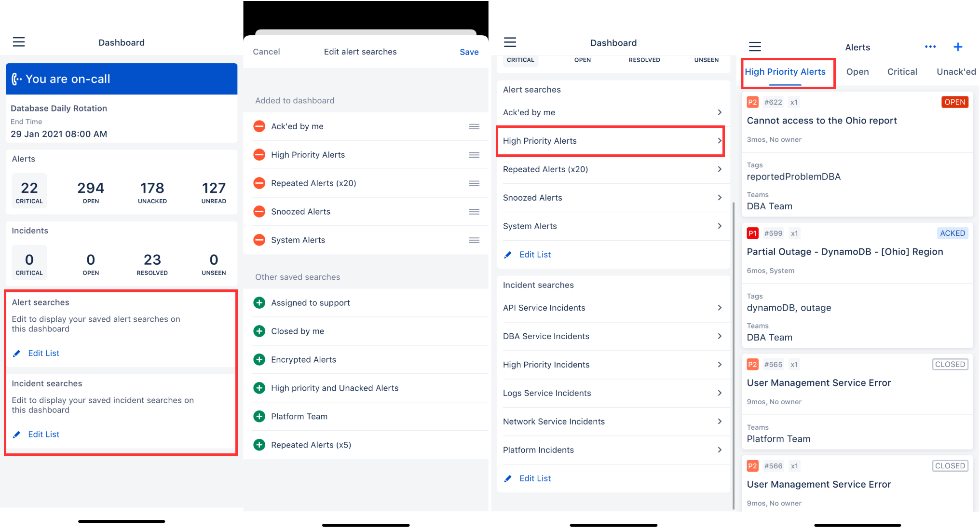Grab reorder handle for Ack'ed by me

pyautogui.click(x=474, y=126)
